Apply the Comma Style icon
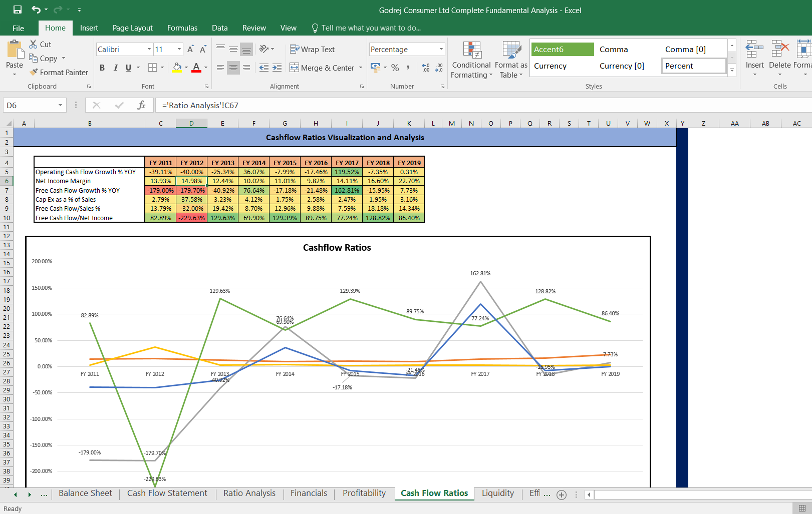The image size is (812, 514). pos(408,68)
